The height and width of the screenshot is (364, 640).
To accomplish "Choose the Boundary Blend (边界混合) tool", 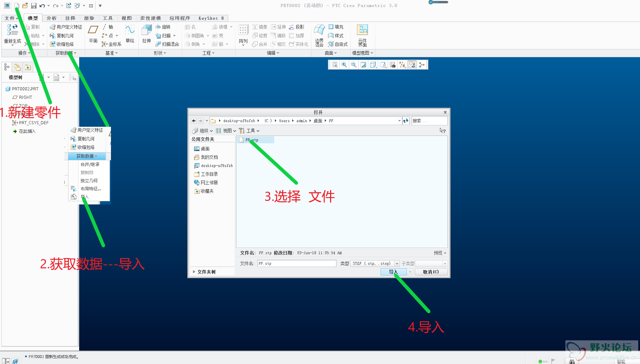I will pyautogui.click(x=319, y=35).
